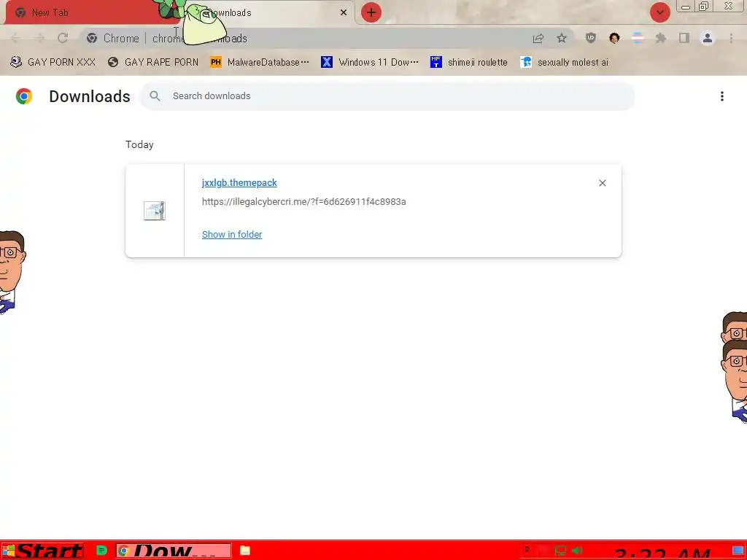
Task: Open the striped flag extension icon
Action: tap(638, 38)
